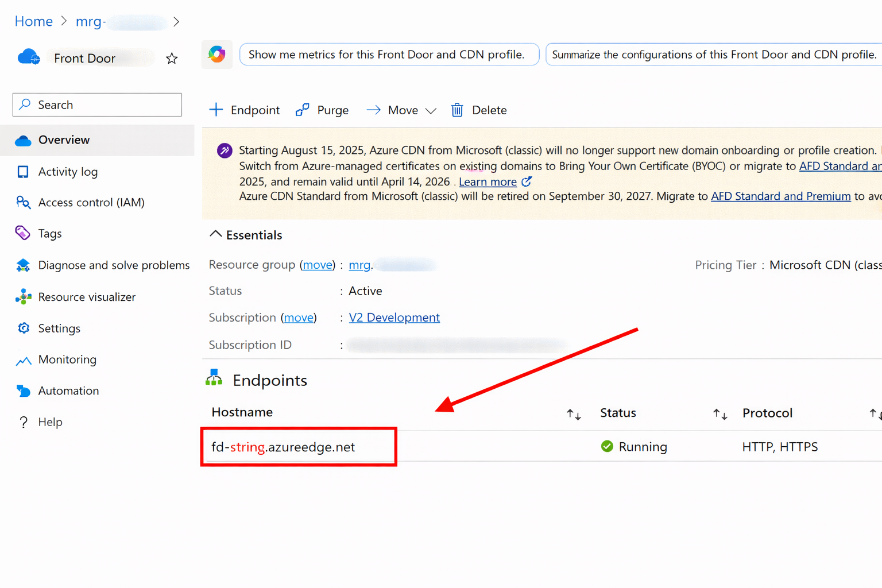Click the Activity log icon
Image resolution: width=882 pixels, height=588 pixels.
coord(23,172)
